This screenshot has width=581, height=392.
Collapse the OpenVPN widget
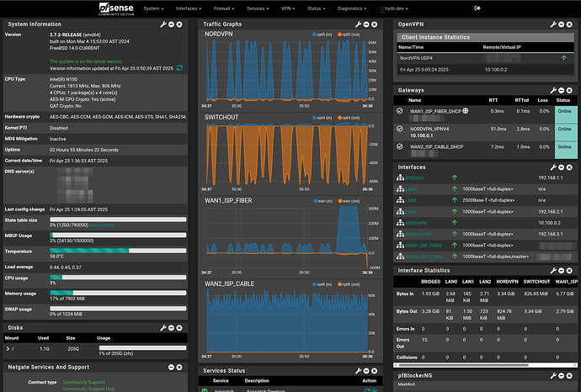[x=562, y=24]
